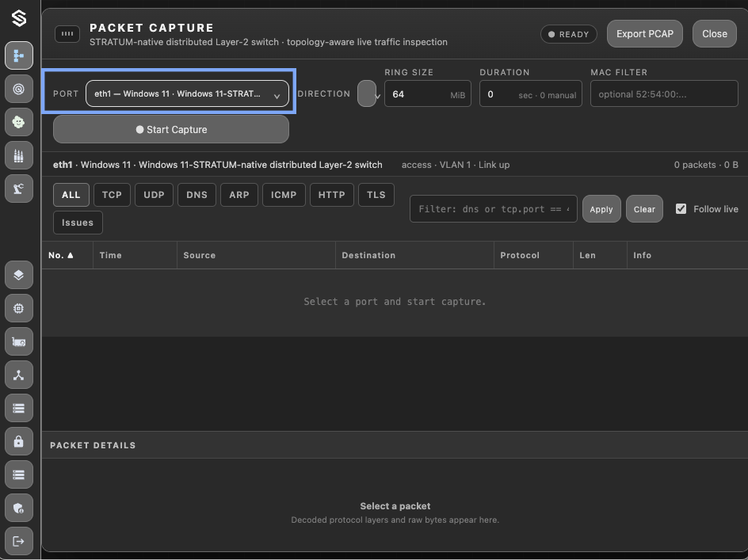Screen dimensions: 748x560
Task: Click the 'Select a port and start capture.' message
Action: [395, 302]
